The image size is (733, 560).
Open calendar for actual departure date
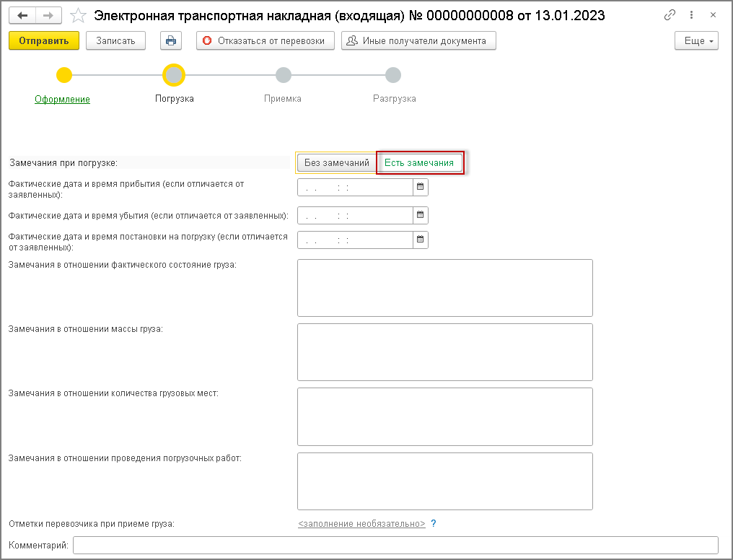(x=421, y=215)
